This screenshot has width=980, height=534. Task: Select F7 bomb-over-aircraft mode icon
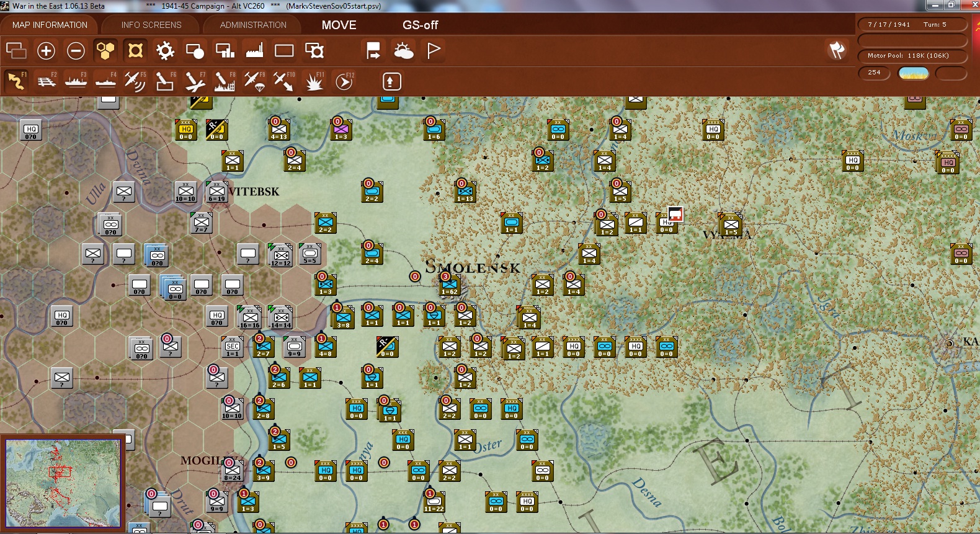coord(195,81)
